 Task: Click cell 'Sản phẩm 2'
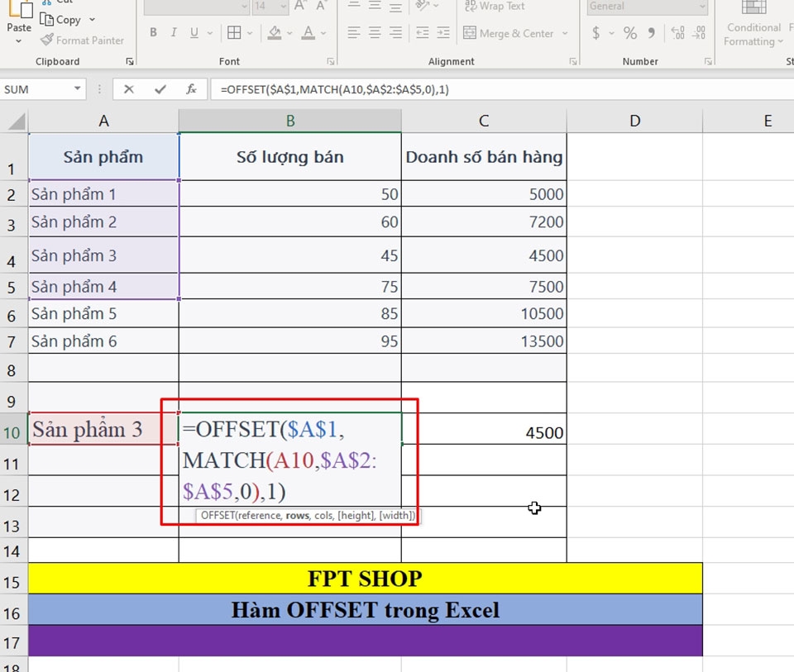(104, 222)
